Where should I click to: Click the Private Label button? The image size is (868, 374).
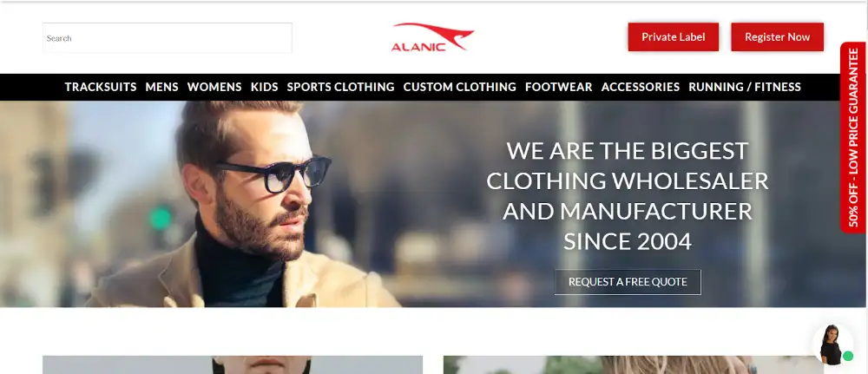pyautogui.click(x=674, y=37)
